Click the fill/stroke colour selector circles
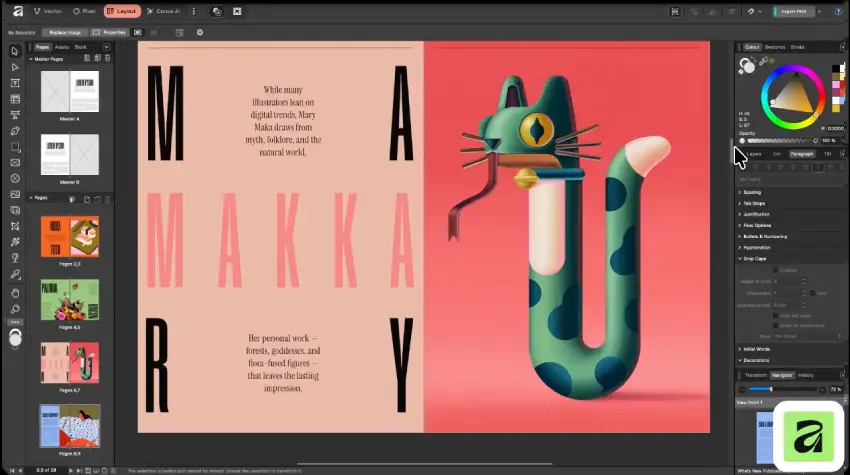This screenshot has width=850, height=475. pos(747,66)
